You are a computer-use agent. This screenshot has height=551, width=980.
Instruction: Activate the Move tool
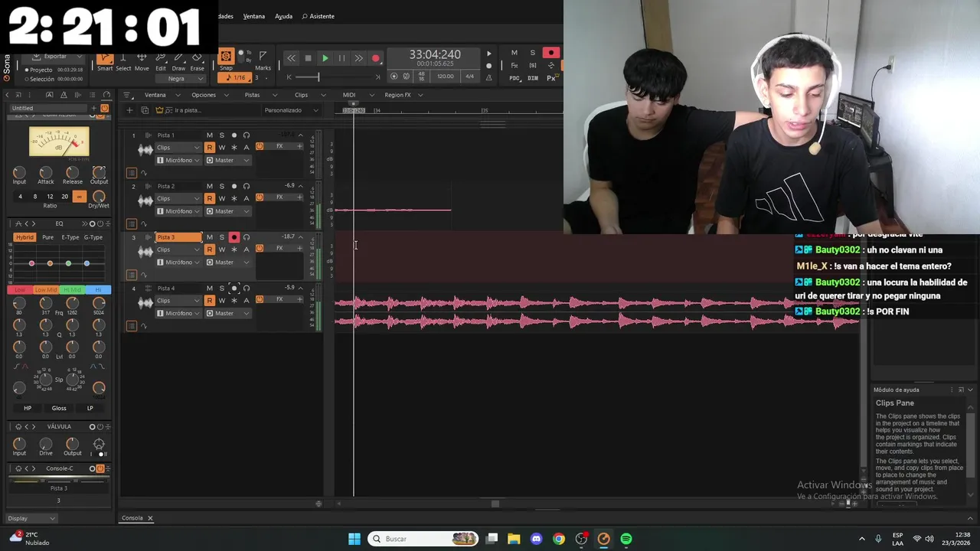click(142, 61)
